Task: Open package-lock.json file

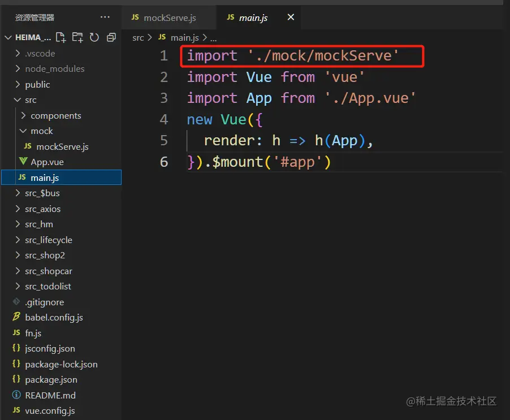Action: (x=62, y=364)
